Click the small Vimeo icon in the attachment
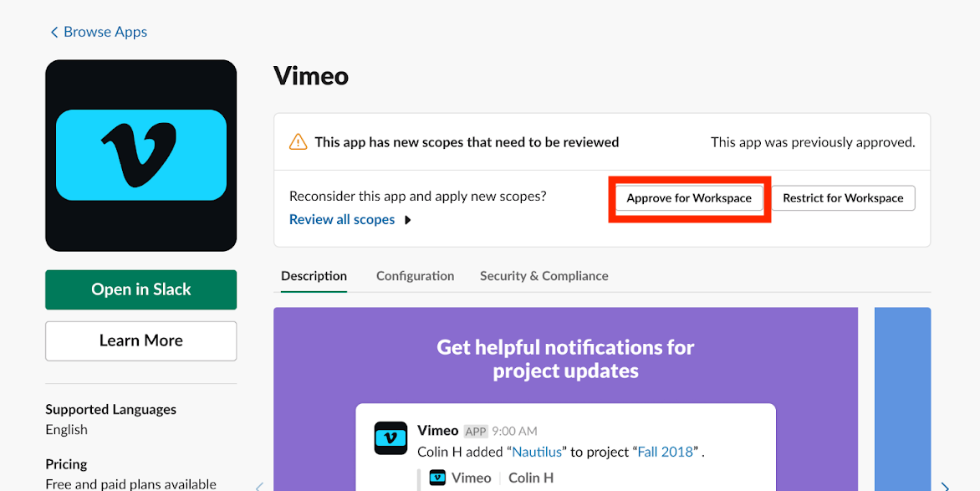Screen dimensions: 980x491 [x=437, y=478]
